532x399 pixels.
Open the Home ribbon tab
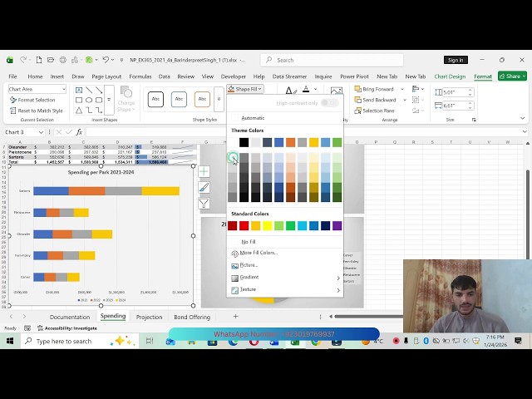(x=35, y=76)
